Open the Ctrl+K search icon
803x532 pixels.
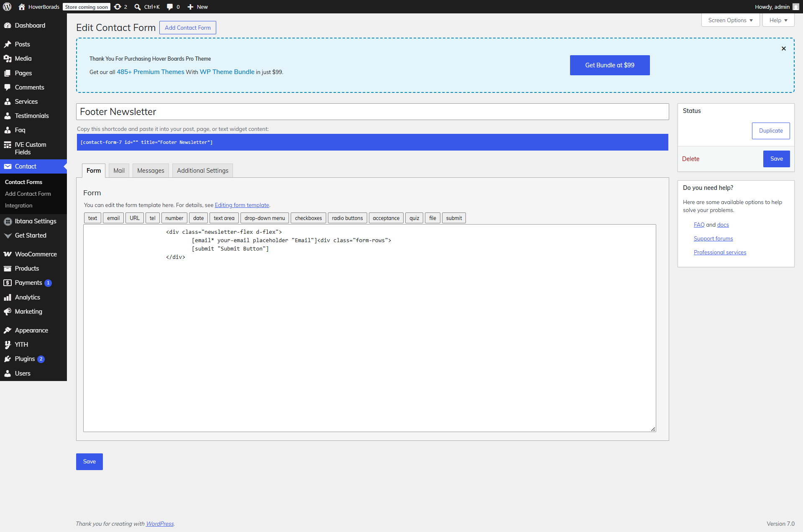pyautogui.click(x=137, y=7)
